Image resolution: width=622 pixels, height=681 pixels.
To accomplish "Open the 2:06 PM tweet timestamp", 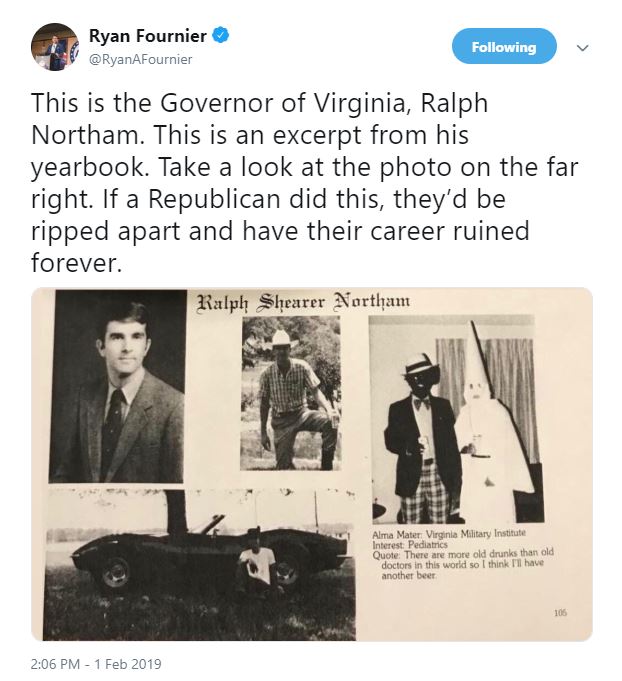I will click(55, 664).
